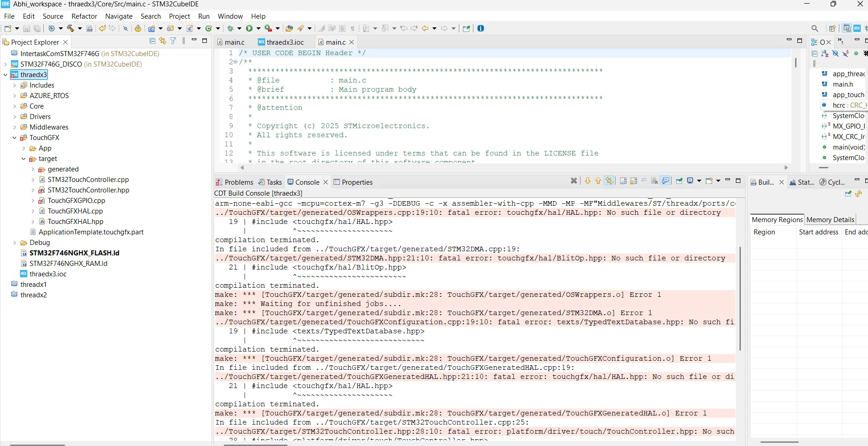Toggle Scroll Lock in the console toolbar
868x446 pixels.
coord(633,181)
